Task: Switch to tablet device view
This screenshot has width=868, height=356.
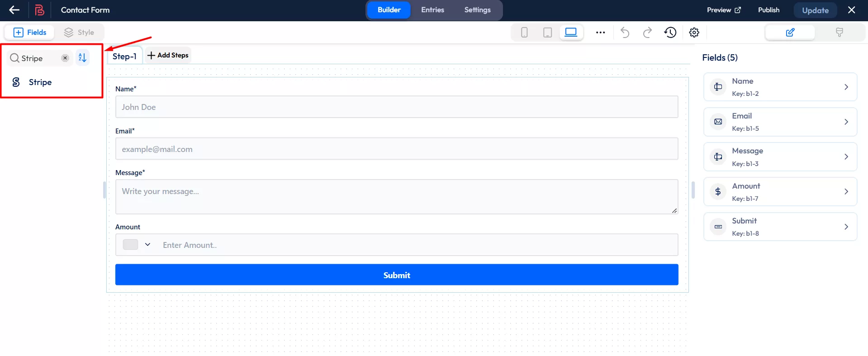Action: (x=547, y=32)
